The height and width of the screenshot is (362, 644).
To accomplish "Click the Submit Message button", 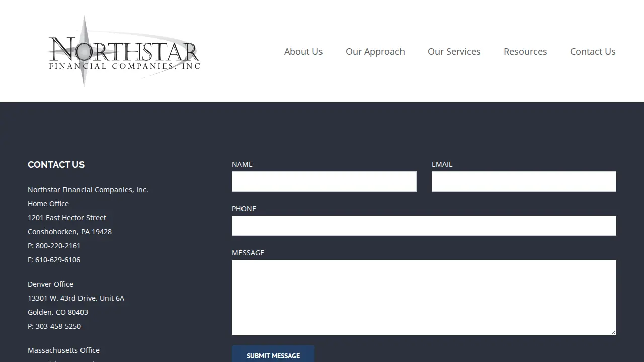I will point(273,355).
